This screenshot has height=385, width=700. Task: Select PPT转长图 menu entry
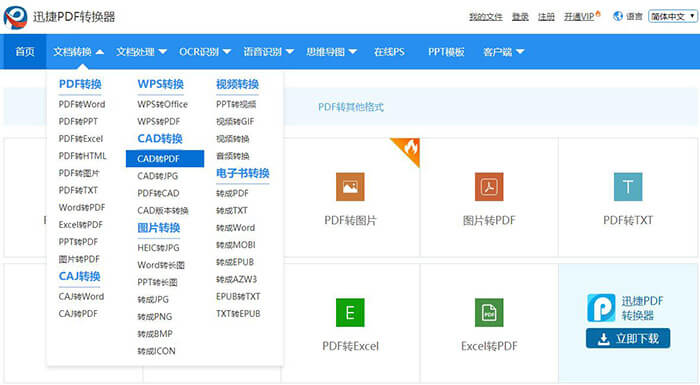[x=157, y=282]
